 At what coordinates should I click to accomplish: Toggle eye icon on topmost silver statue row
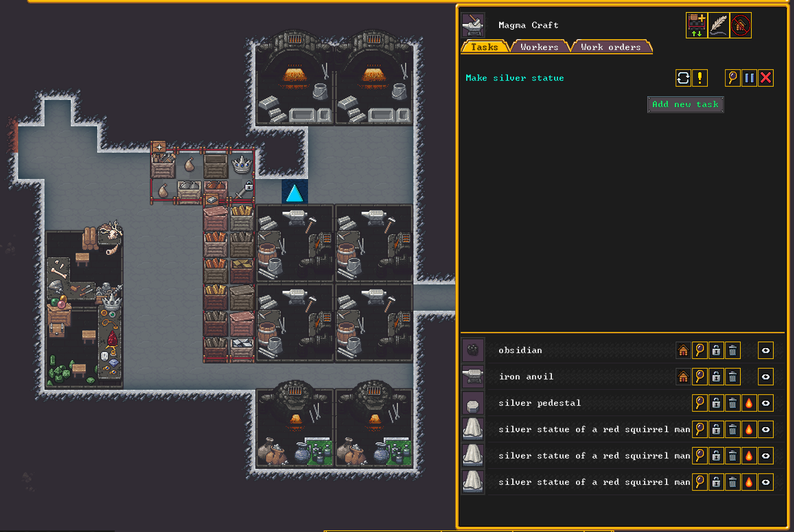pyautogui.click(x=765, y=429)
